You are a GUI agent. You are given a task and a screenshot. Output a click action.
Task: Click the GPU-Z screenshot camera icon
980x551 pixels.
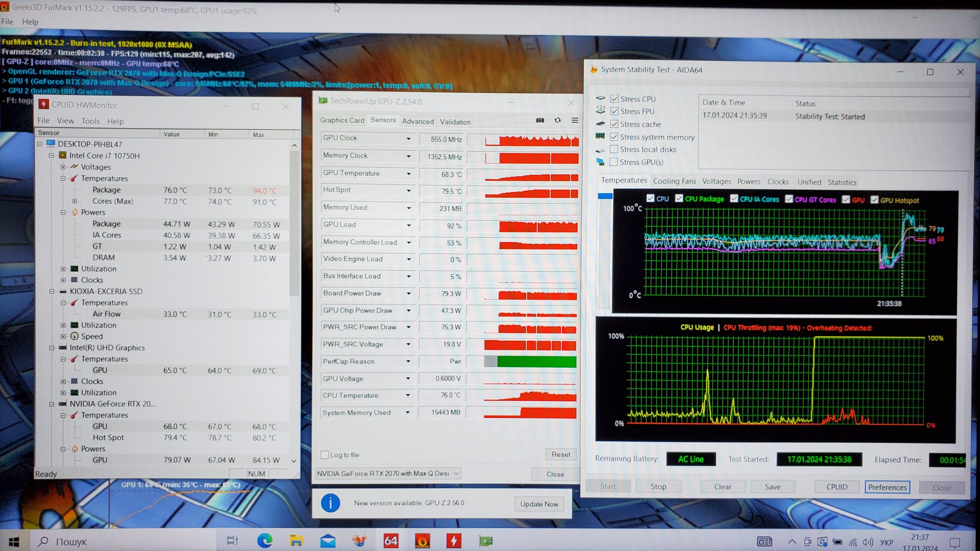(x=540, y=120)
